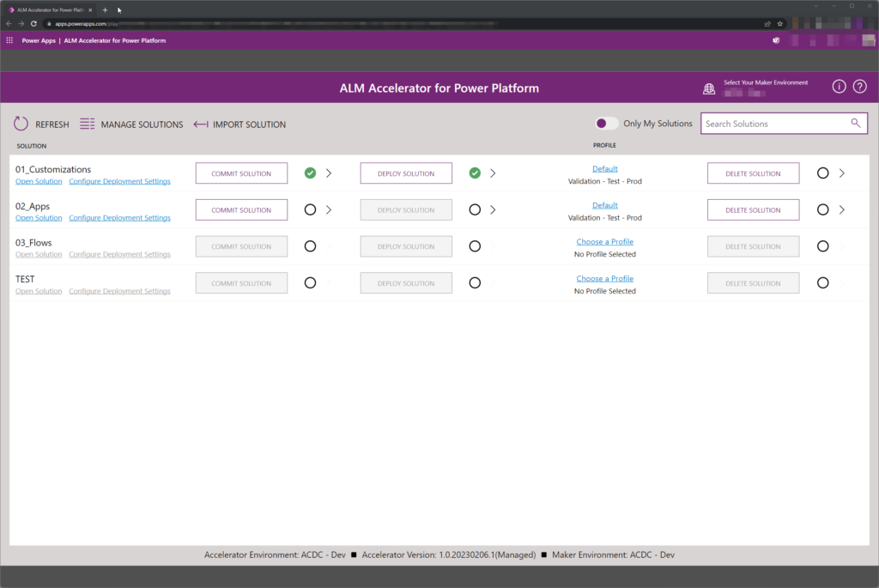Click the "Maker Environment: ACDC - Dev" footer text

(613, 555)
